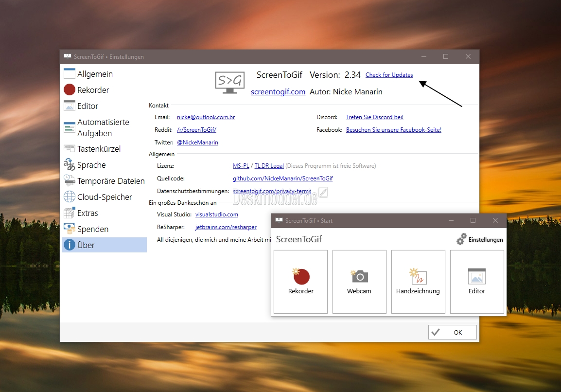
Task: Minimize the ScreenToGif Start window
Action: point(451,220)
